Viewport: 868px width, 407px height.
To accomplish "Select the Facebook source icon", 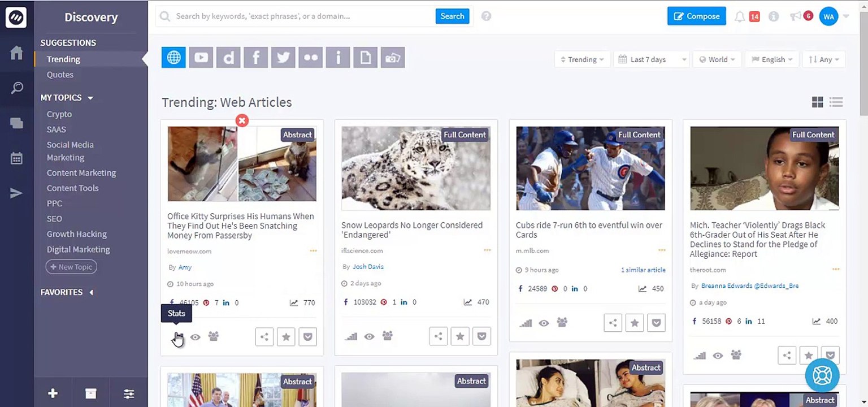I will click(x=255, y=58).
